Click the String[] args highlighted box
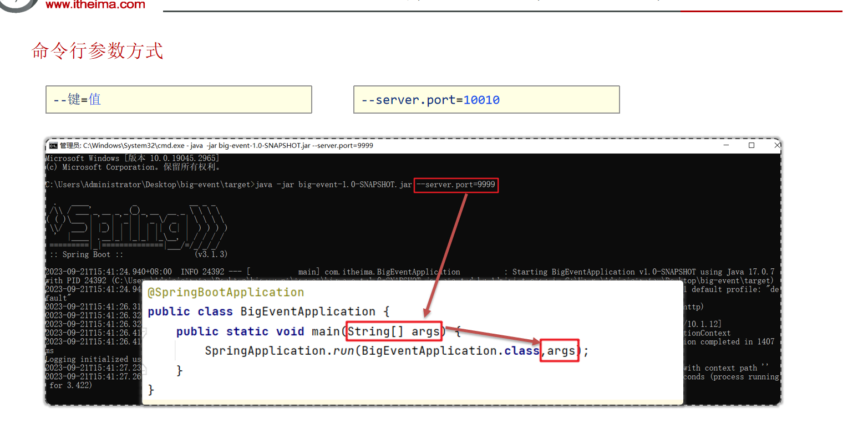The image size is (868, 434). click(394, 331)
